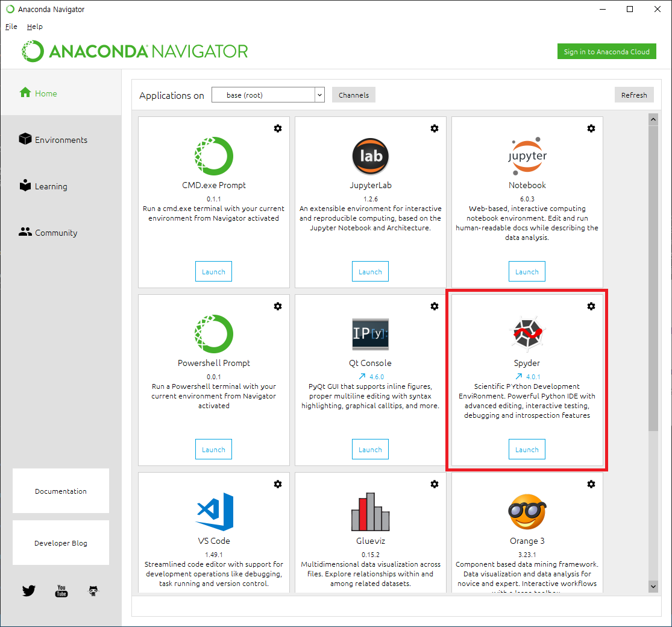The height and width of the screenshot is (627, 672).
Task: Open settings gear on Glueviz card
Action: pos(435,484)
